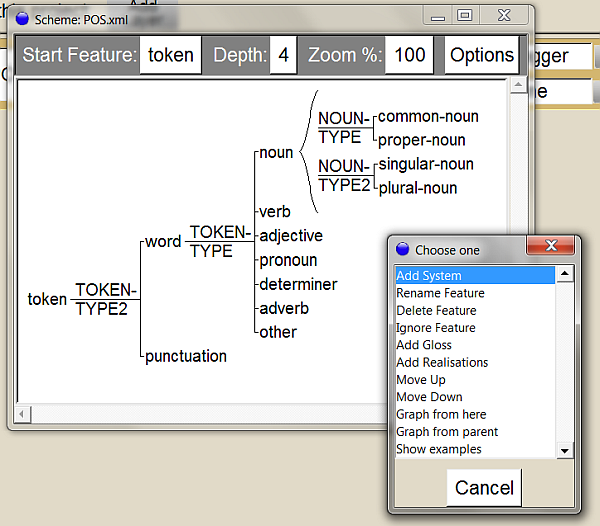
Task: Click the scheme graph vertical scroll-up arrow
Action: click(x=518, y=85)
